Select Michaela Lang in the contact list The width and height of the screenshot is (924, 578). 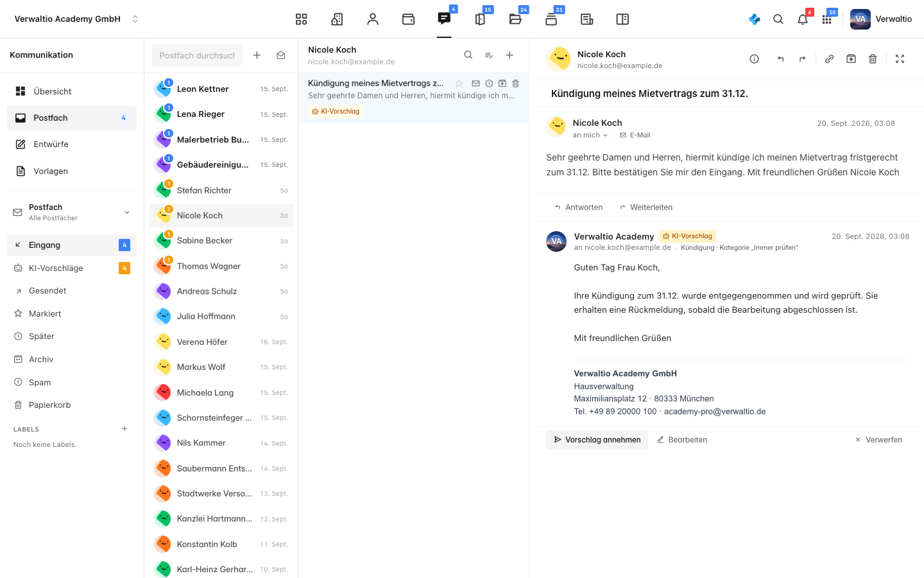[221, 393]
